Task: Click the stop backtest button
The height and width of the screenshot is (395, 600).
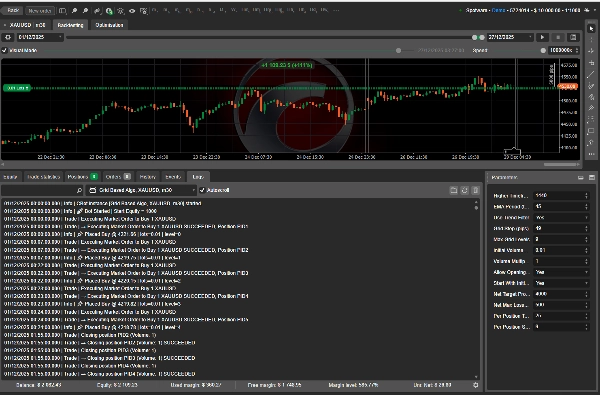Action: 558,37
